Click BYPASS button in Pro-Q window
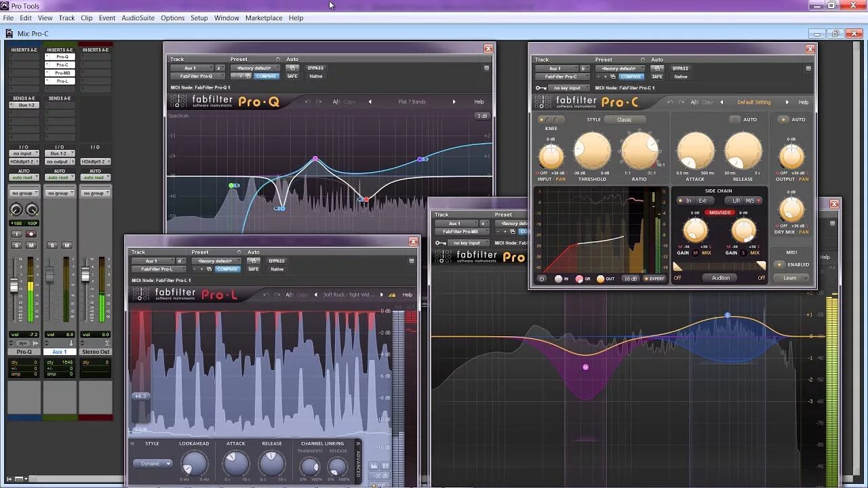 point(315,68)
